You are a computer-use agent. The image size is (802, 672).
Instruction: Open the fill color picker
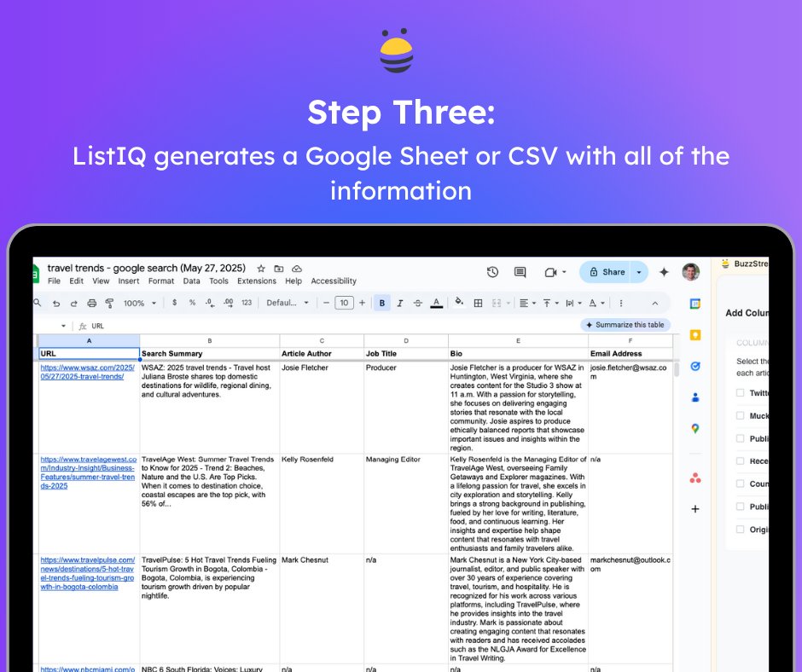(459, 302)
